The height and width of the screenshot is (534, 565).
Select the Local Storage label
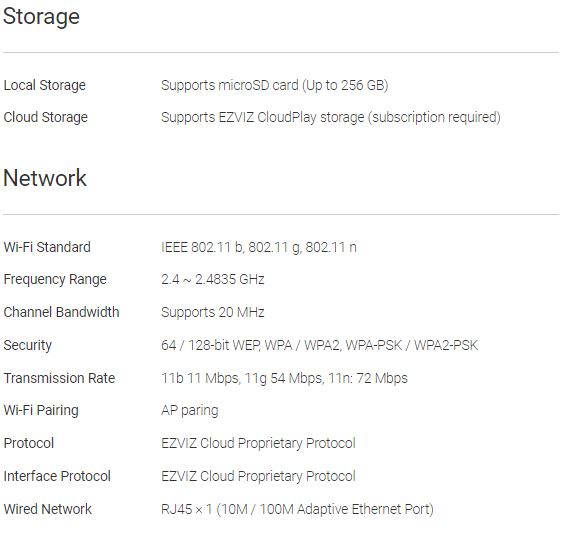click(45, 85)
